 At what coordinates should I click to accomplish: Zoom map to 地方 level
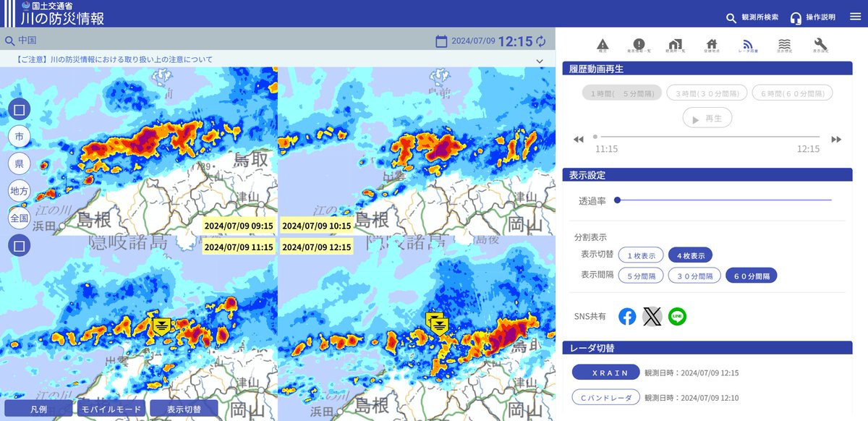pos(20,191)
